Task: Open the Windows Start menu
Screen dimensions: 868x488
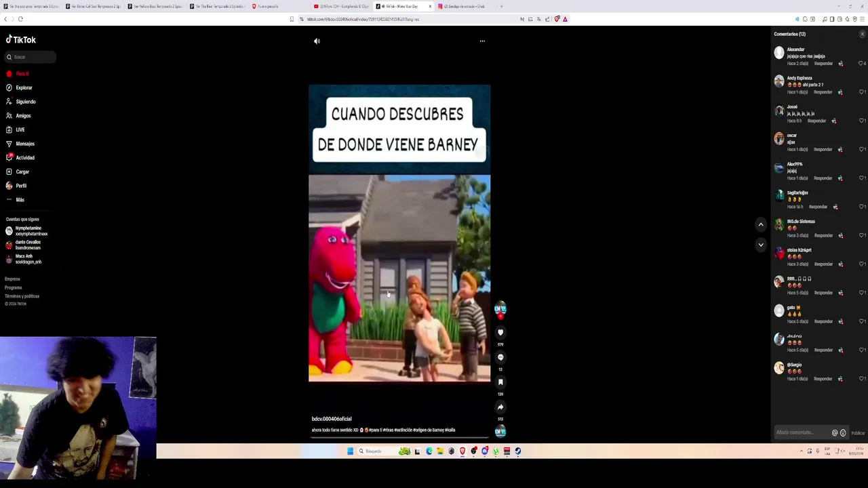Action: click(x=350, y=451)
